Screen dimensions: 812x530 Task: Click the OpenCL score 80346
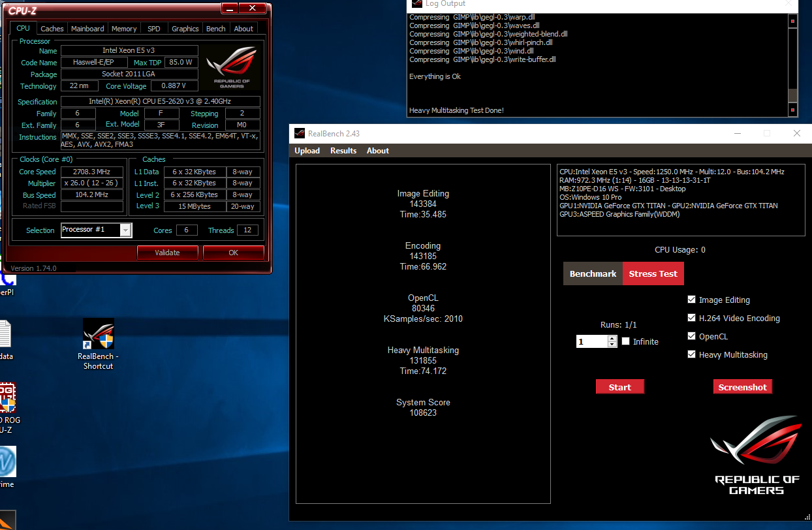(x=423, y=308)
